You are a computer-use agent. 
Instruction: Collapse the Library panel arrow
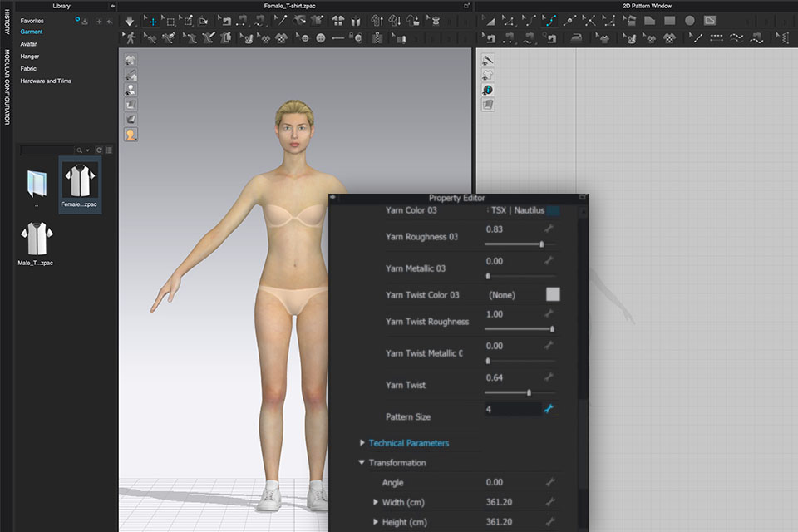point(112,6)
